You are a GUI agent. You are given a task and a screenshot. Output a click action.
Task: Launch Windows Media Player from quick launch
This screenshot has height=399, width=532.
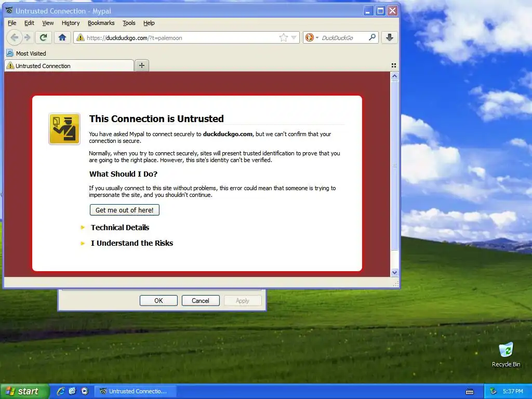pyautogui.click(x=85, y=391)
